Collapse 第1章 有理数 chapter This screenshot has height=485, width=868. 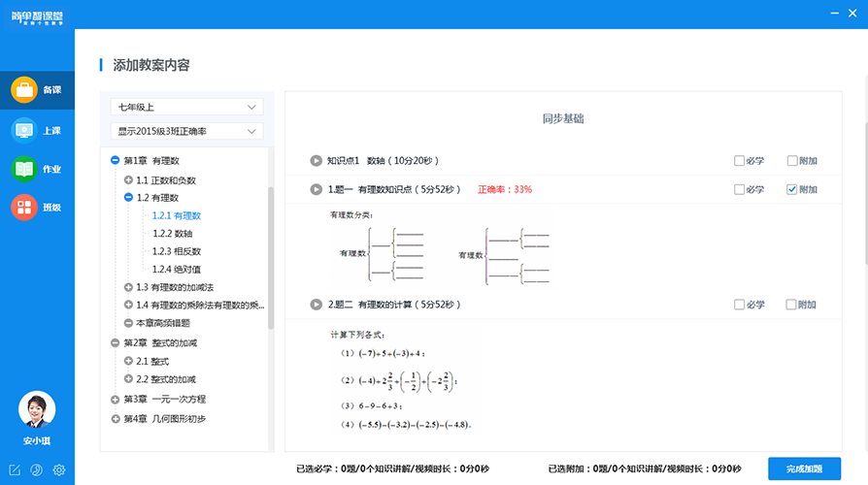click(116, 160)
